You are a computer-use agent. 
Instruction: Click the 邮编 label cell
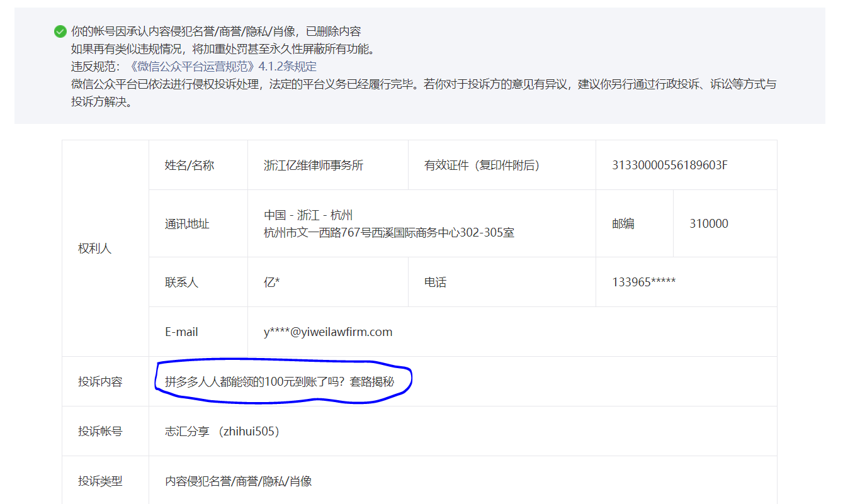[623, 223]
